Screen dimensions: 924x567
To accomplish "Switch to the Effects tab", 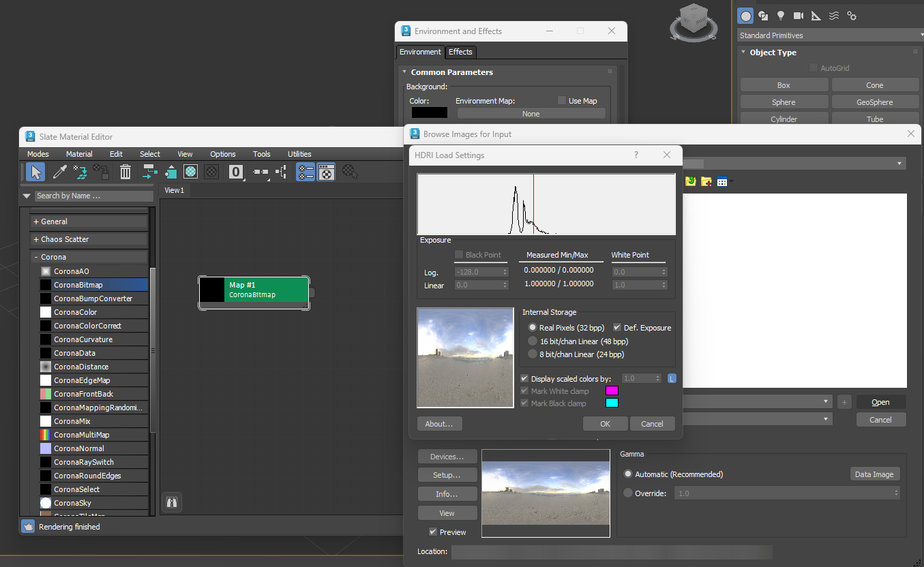I will 460,52.
